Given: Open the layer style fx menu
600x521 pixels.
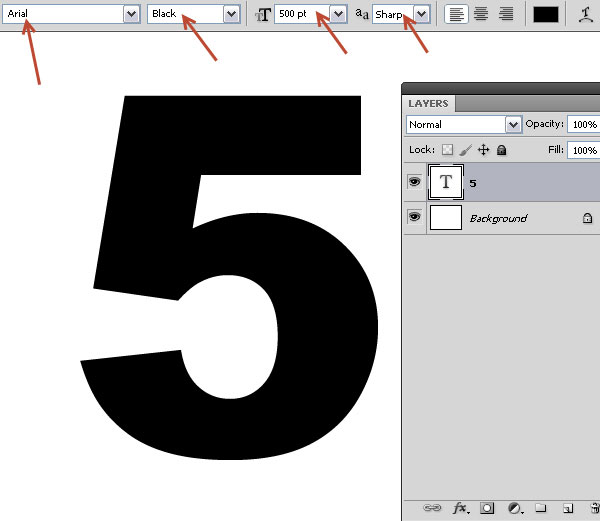Looking at the screenshot, I should coord(461,508).
